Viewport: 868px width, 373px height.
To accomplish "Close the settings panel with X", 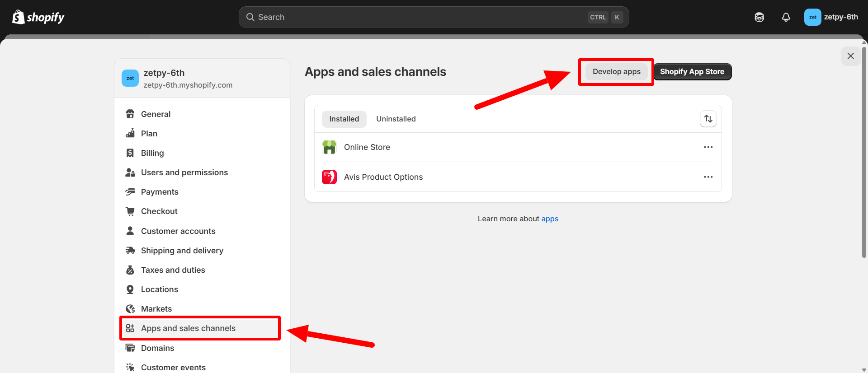I will (x=850, y=56).
